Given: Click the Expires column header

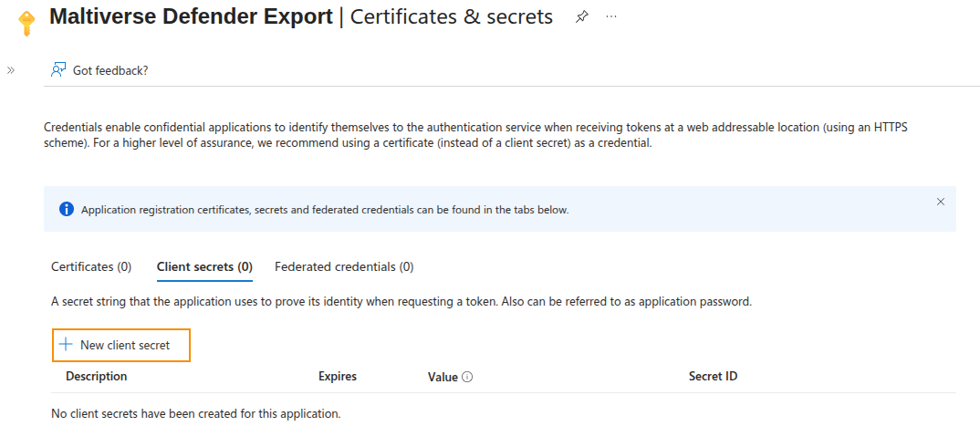Looking at the screenshot, I should (x=338, y=377).
